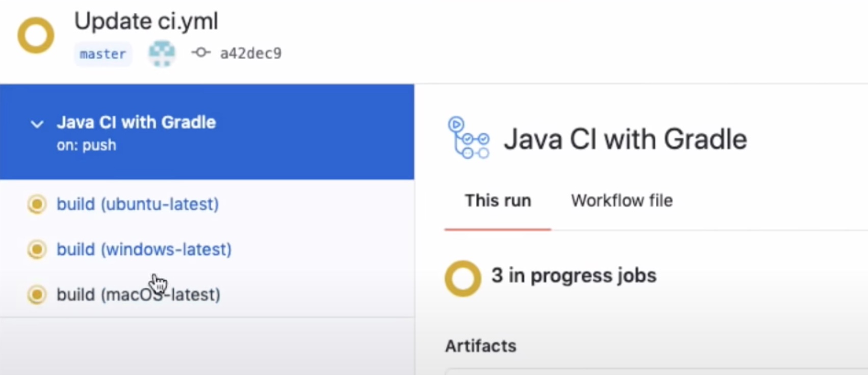Image resolution: width=868 pixels, height=375 pixels.
Task: Click the 3 in progress jobs text
Action: [x=574, y=276]
